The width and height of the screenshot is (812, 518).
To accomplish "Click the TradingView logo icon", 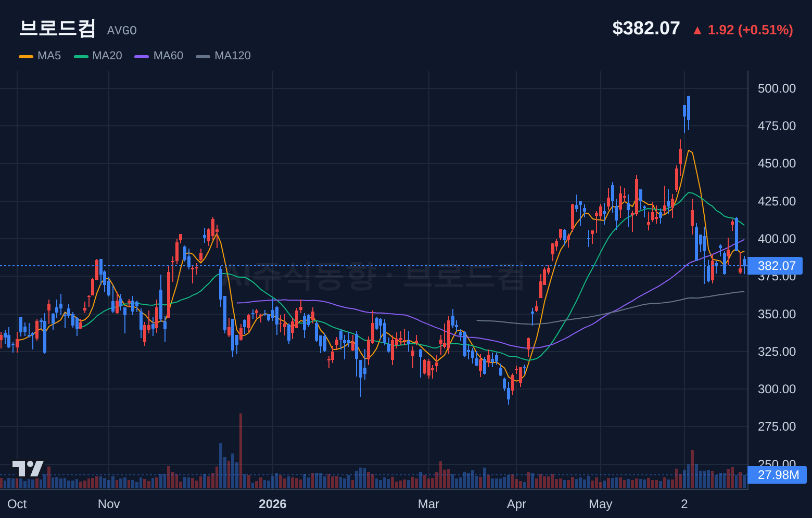I will [28, 469].
